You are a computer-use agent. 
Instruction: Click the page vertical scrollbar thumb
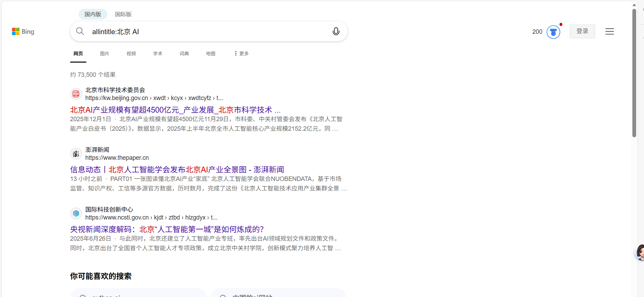click(x=634, y=73)
